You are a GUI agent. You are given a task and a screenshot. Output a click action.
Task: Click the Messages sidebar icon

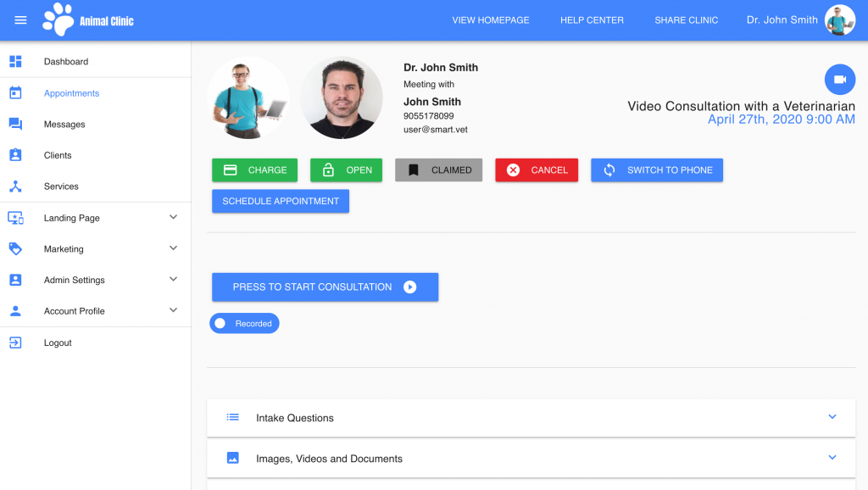(x=15, y=124)
